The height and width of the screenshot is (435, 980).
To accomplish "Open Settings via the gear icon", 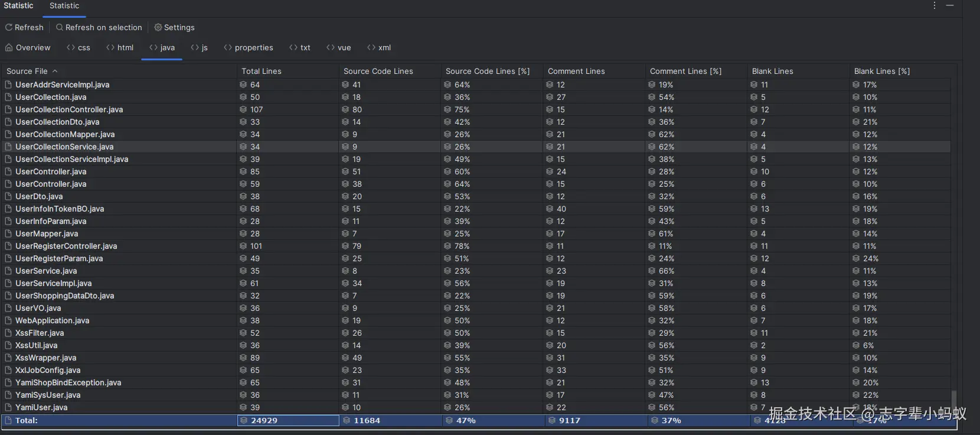I will tap(158, 27).
